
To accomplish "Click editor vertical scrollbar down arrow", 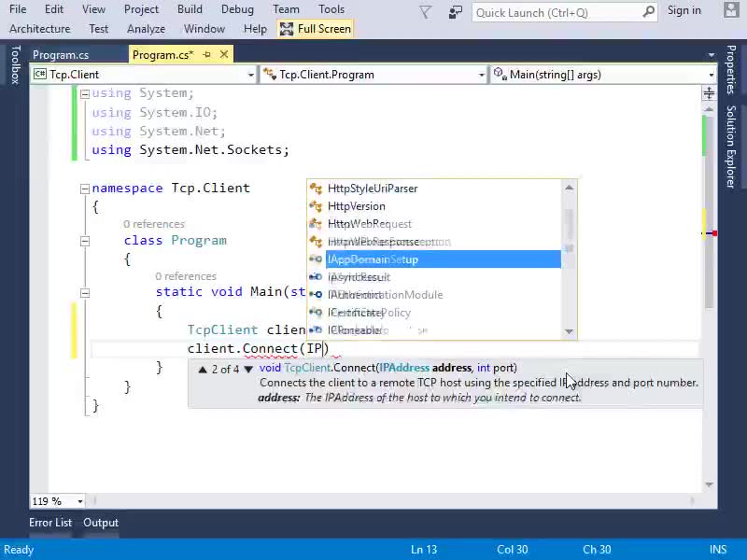I will click(x=709, y=484).
